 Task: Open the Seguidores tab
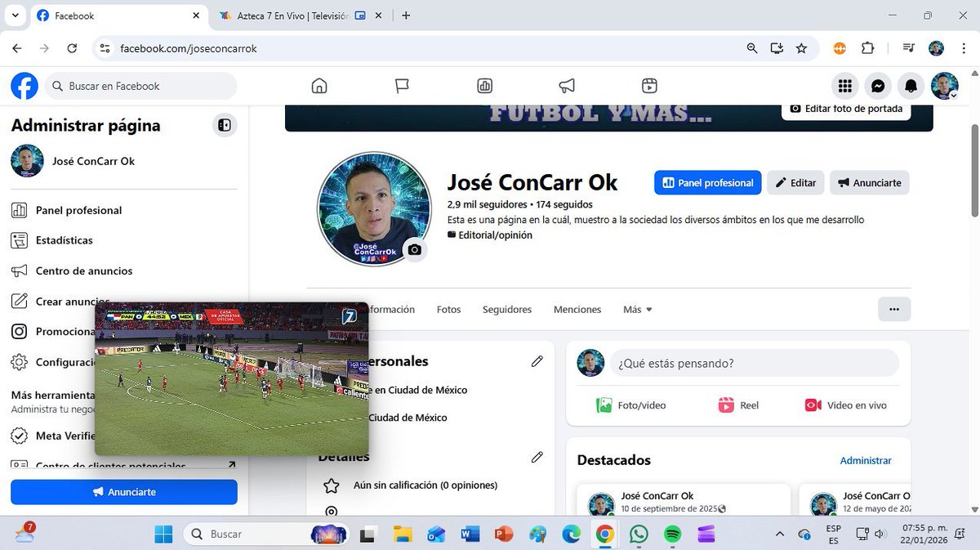click(x=507, y=310)
